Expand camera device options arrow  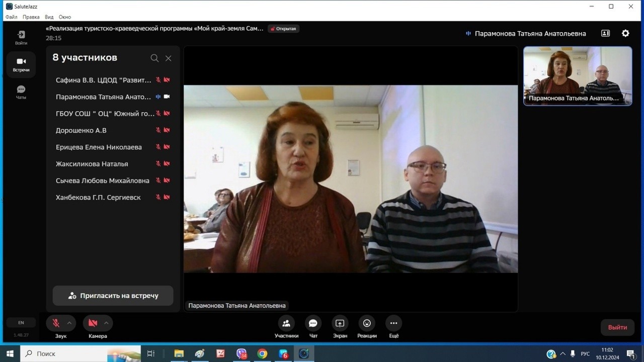[106, 323]
